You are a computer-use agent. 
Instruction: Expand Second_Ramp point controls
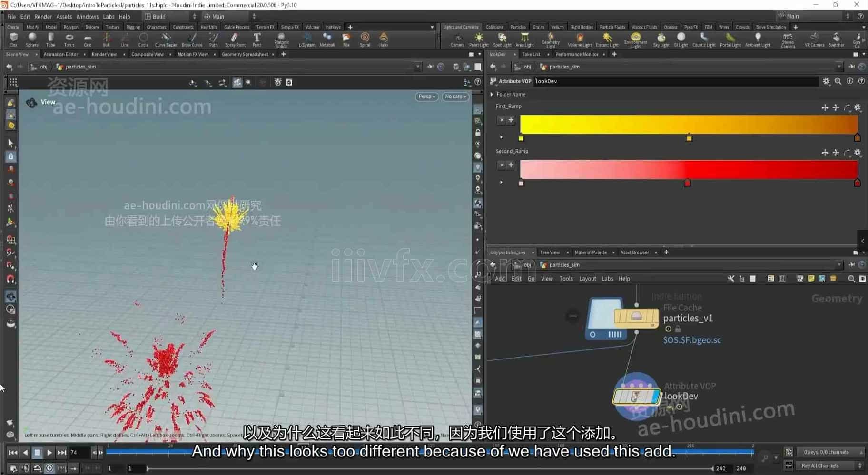(501, 182)
